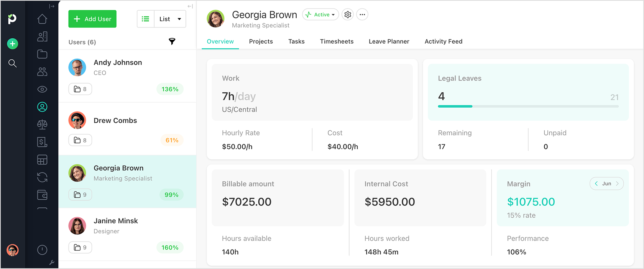This screenshot has height=269, width=644.
Task: Open the three-dots more options menu
Action: pyautogui.click(x=362, y=15)
